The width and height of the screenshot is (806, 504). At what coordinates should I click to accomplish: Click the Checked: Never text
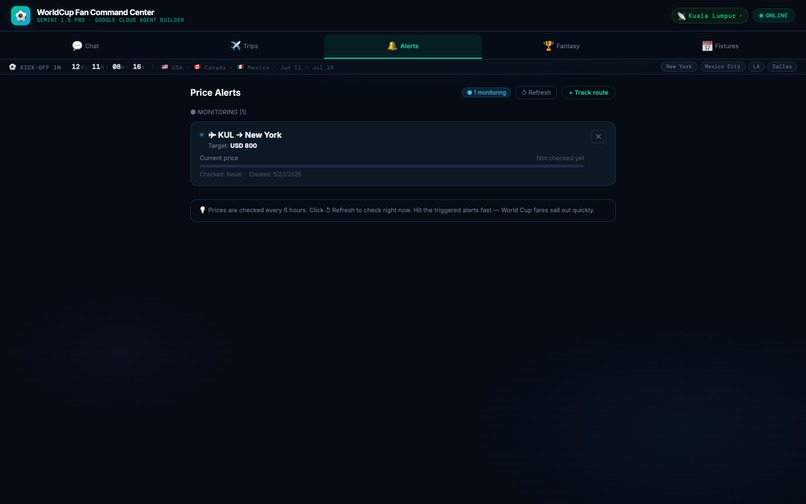tap(221, 174)
